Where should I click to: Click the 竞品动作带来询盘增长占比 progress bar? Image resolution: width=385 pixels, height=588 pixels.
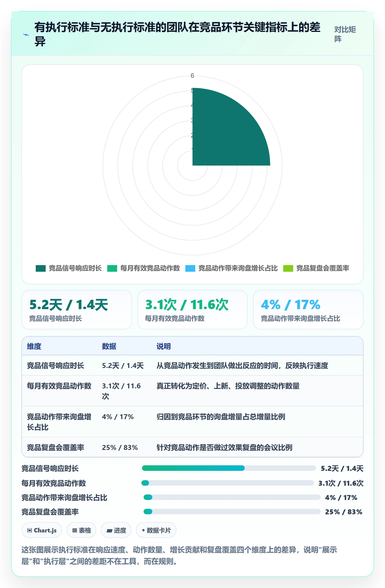[x=232, y=497]
